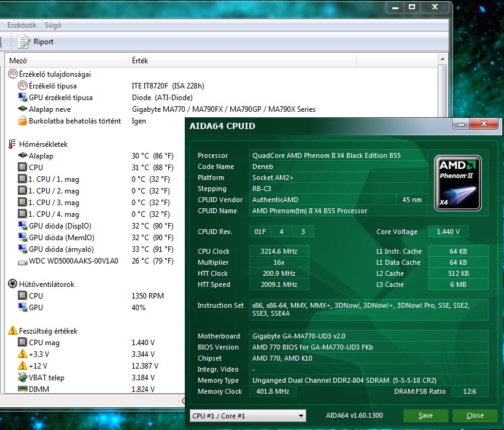Viewport: 504px width, 430px height.
Task: Click the VBAT telep battery icon
Action: coord(23,377)
